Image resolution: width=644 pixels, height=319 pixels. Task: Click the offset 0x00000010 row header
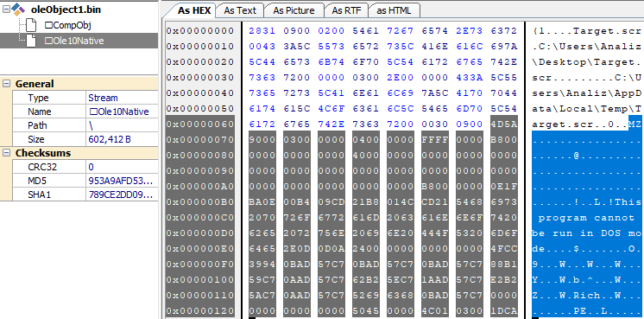pos(200,47)
